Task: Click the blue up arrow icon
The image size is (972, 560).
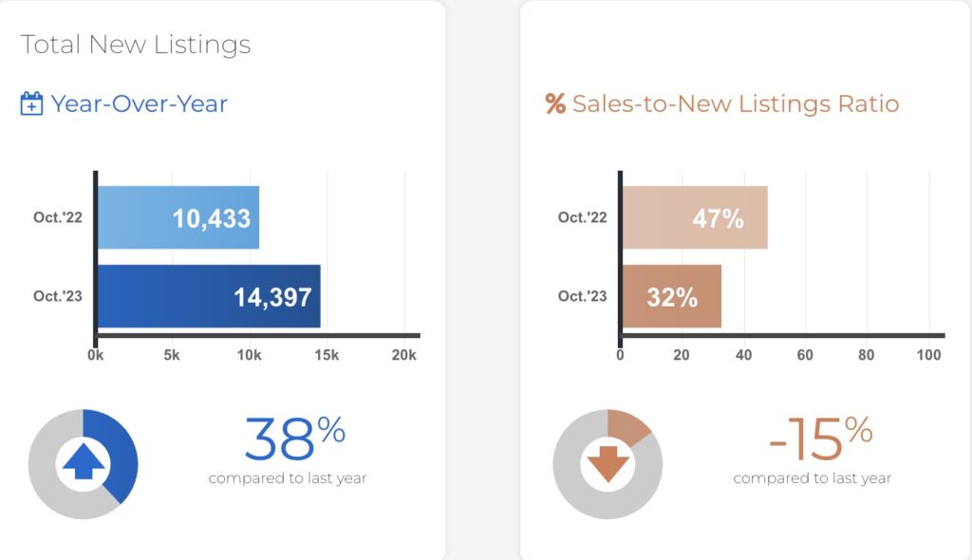Action: click(x=84, y=464)
